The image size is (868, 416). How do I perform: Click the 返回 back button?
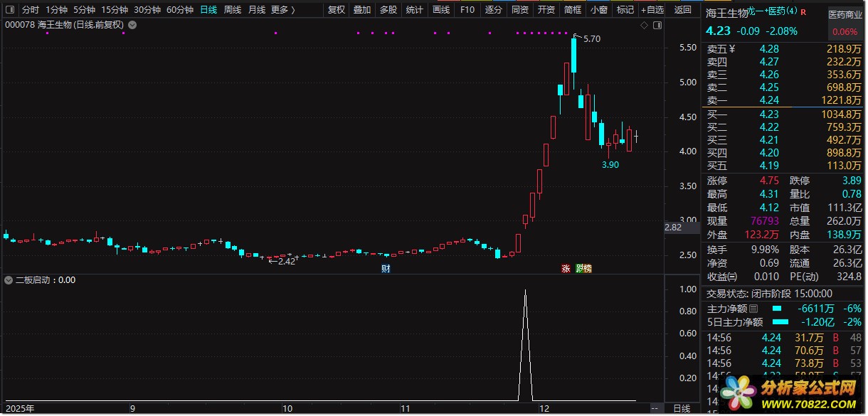(x=682, y=10)
